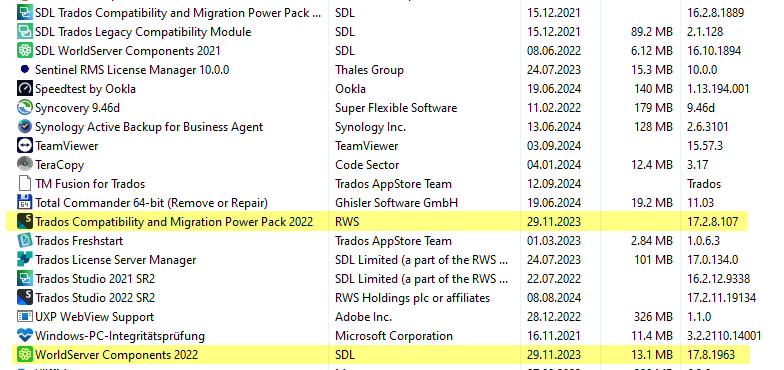Click publisher RWS Holdings plc or affiliates

pos(412,298)
